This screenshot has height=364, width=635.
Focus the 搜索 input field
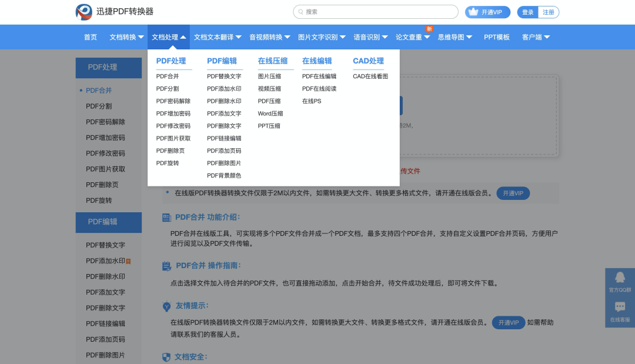pyautogui.click(x=375, y=12)
